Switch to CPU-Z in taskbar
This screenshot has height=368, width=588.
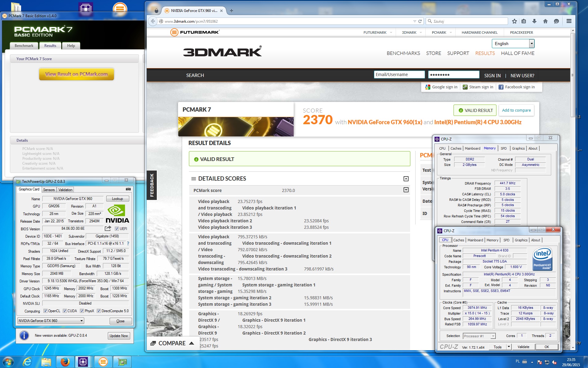(x=83, y=362)
